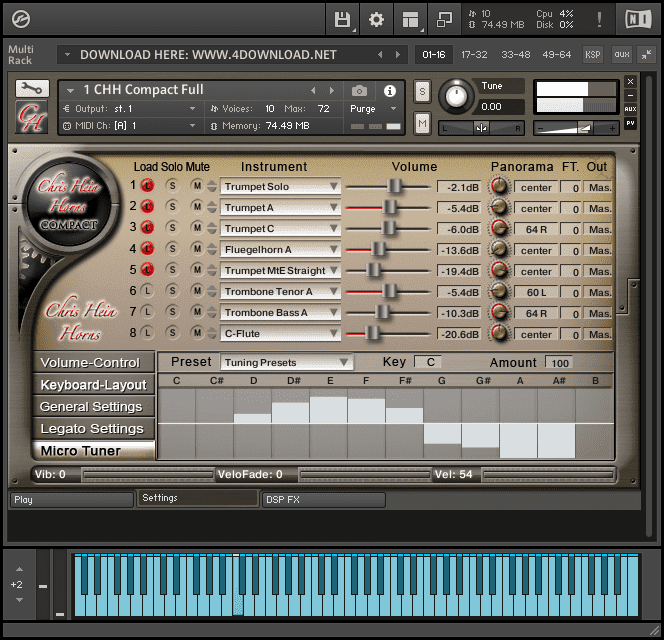Click next instrument arrow beside CHH Compact Full
The image size is (664, 640).
pos(332,91)
